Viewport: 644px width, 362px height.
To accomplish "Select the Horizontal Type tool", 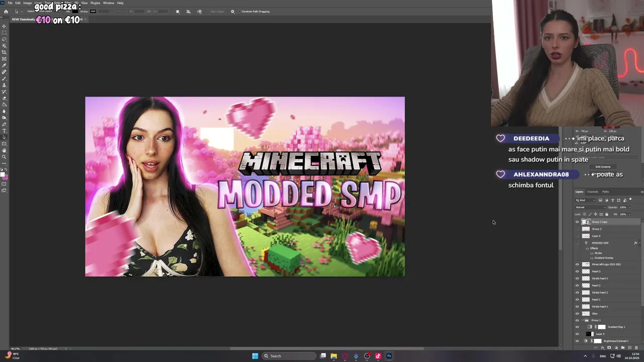I will pyautogui.click(x=4, y=131).
